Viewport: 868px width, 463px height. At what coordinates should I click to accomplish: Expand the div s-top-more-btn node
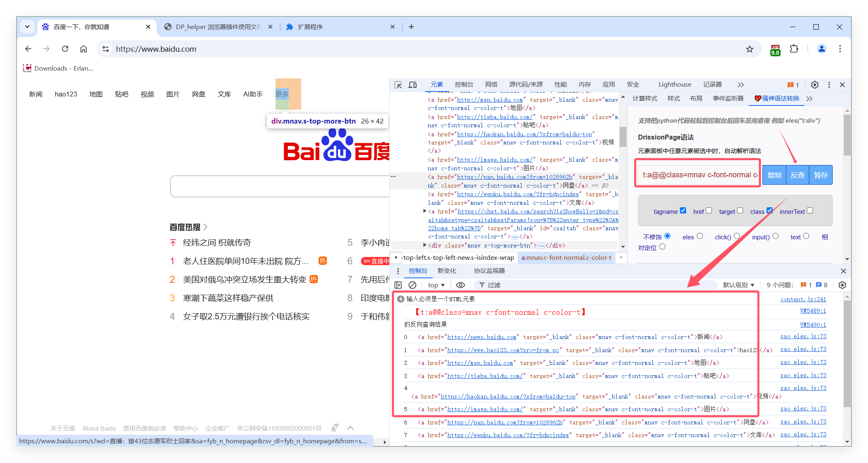pyautogui.click(x=425, y=245)
